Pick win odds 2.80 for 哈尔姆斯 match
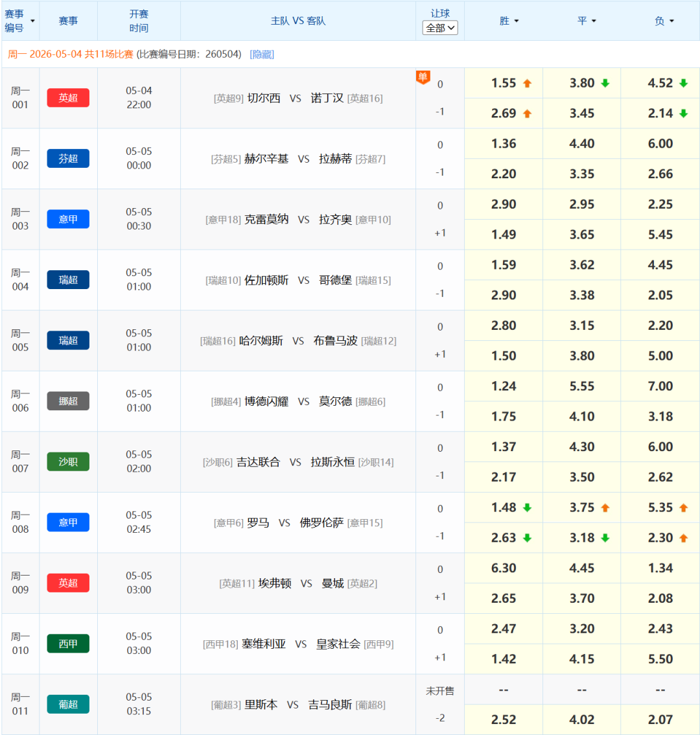Screen dimensions: 700x735 [504, 325]
